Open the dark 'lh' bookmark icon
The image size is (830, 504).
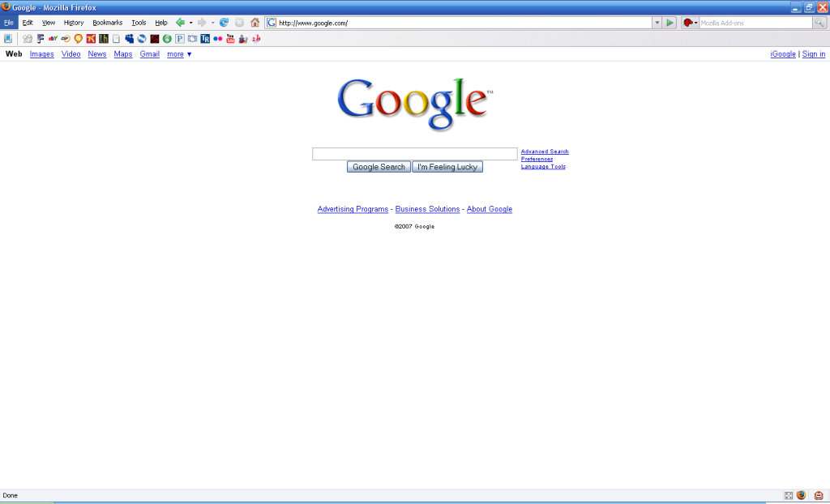point(104,39)
